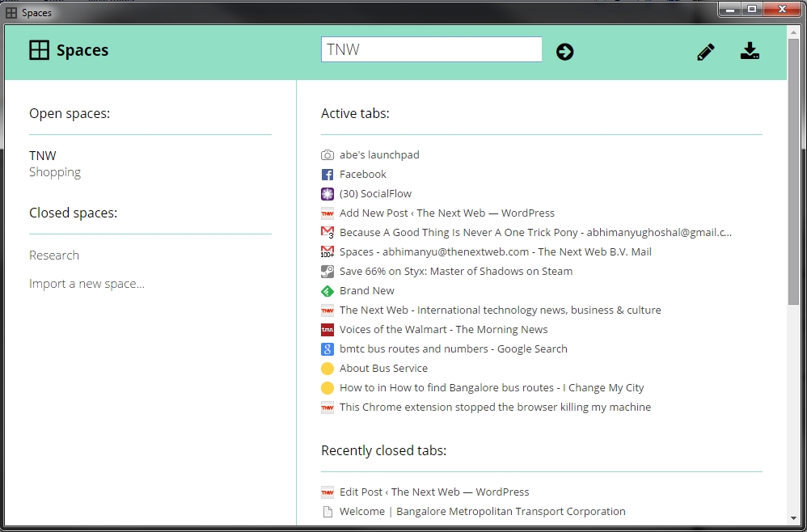Select the TNW open space
Image resolution: width=807 pixels, height=532 pixels.
43,155
